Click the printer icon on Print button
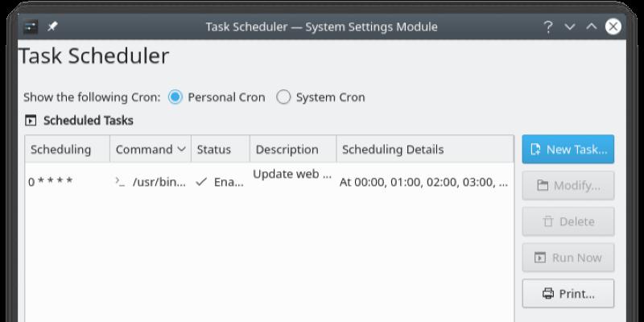644x322 pixels. pyautogui.click(x=548, y=294)
